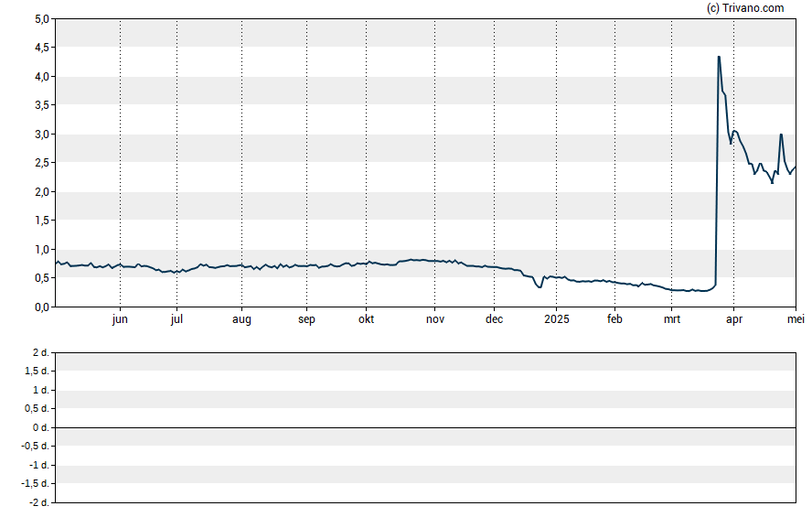Viewport: 812px width, 517px height.
Task: Click the 4,0 price axis value
Action: [x=42, y=77]
